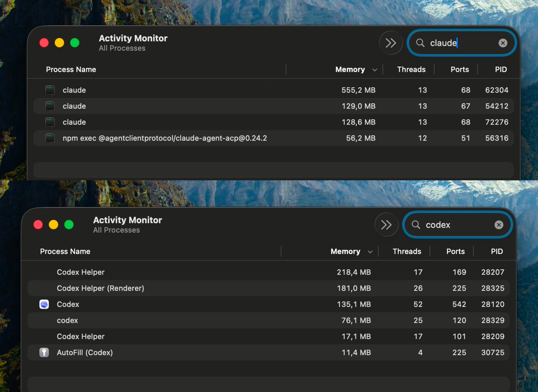Screen dimensions: 538x392
Task: Click PID 28209 cell
Action: (493, 336)
